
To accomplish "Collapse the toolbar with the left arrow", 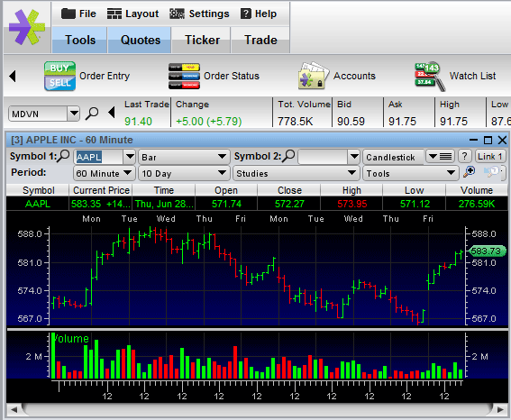I will [x=13, y=77].
